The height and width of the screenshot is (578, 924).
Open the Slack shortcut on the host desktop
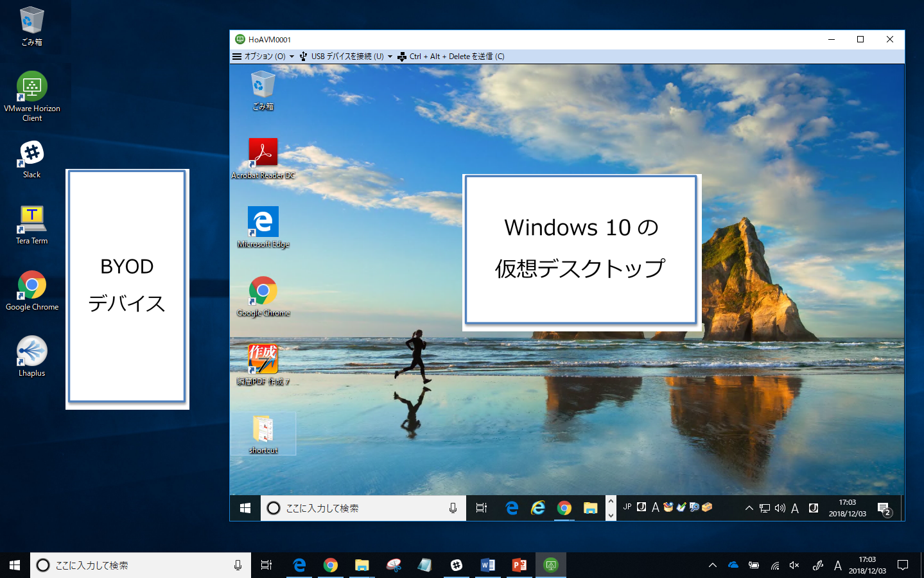[31, 154]
